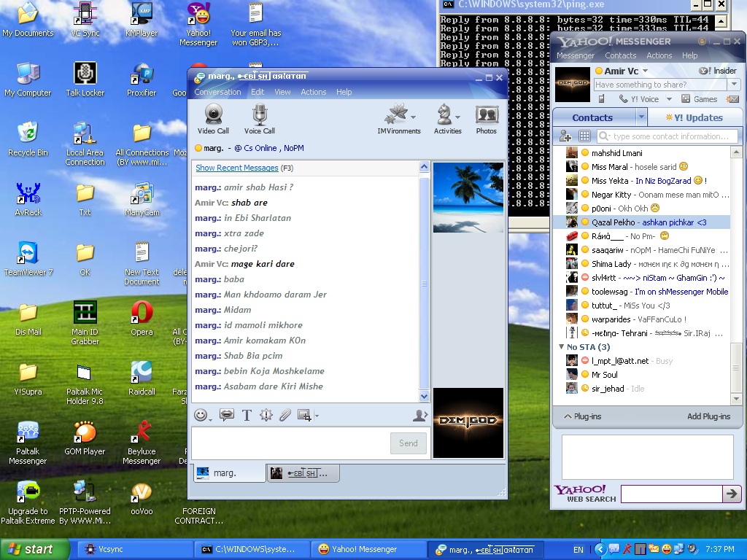Click the chat message input field

290,443
